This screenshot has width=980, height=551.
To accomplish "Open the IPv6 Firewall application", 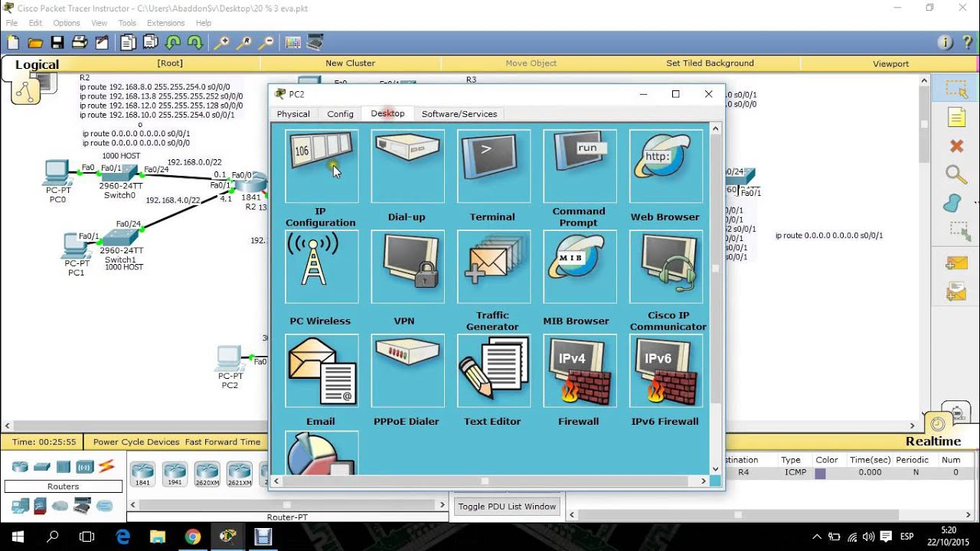I will click(665, 370).
